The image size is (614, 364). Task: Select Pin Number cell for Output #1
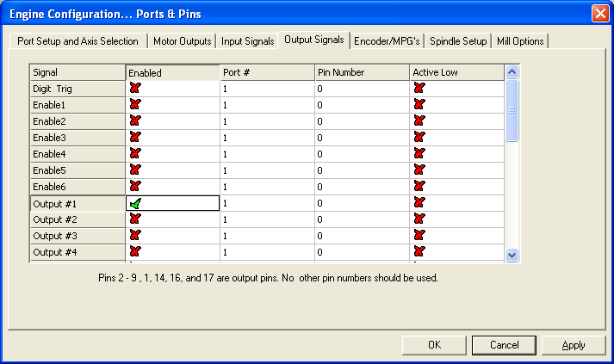[362, 203]
